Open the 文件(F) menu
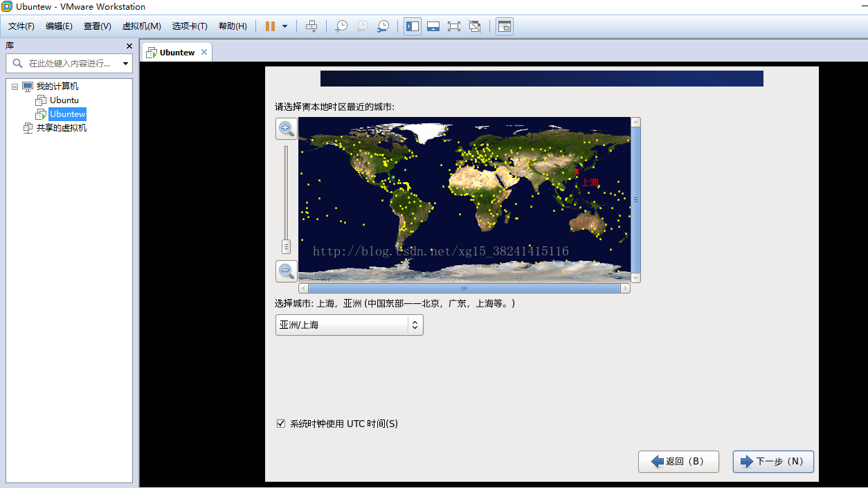 pos(21,26)
